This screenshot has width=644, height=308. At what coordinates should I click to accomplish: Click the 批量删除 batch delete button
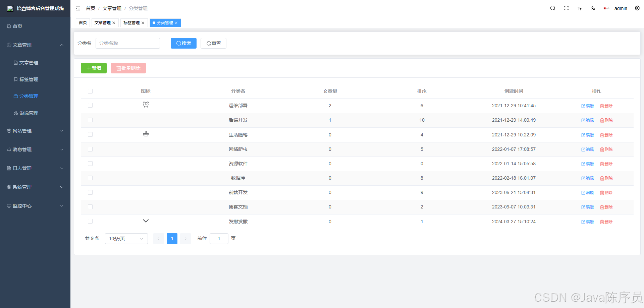click(x=128, y=68)
